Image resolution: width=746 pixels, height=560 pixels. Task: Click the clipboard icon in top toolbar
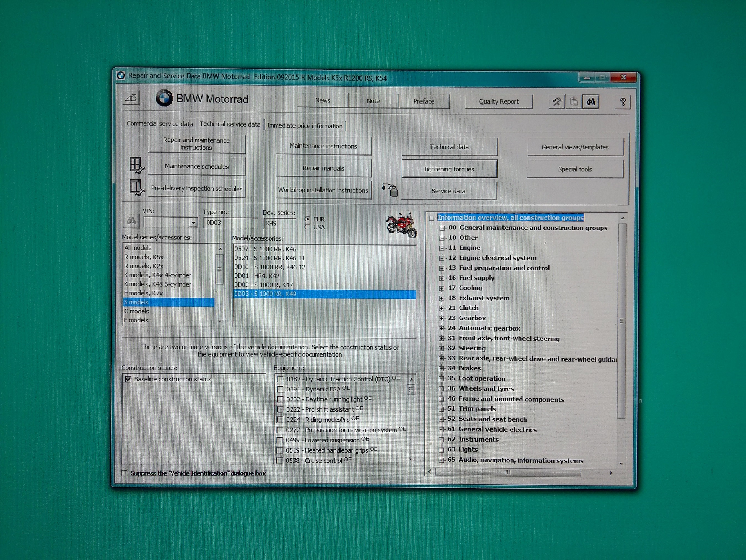(574, 102)
